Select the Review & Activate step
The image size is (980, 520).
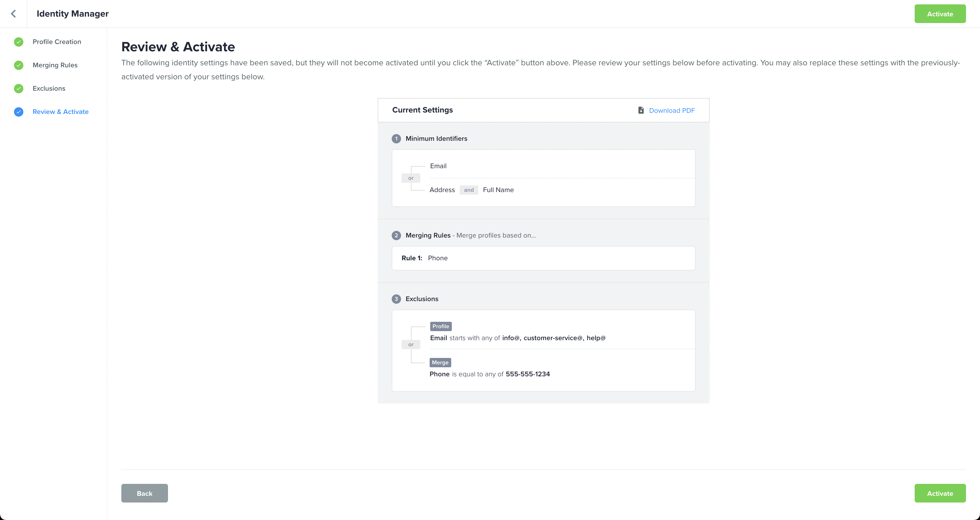(60, 112)
